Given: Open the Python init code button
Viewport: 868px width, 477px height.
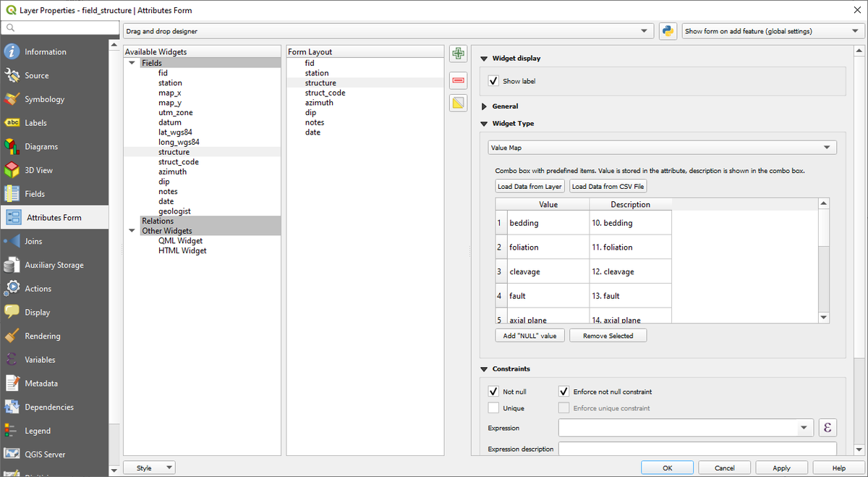Looking at the screenshot, I should click(668, 31).
